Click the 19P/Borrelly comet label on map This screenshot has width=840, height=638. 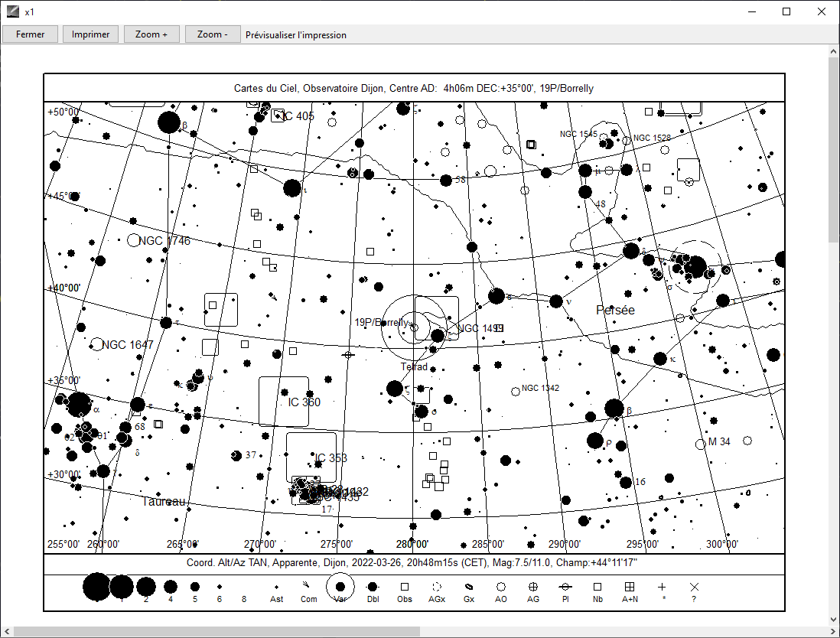pos(381,322)
